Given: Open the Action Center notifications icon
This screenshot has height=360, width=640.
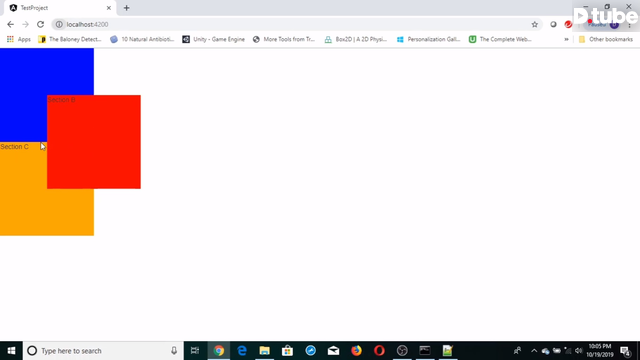Looking at the screenshot, I should click(x=625, y=351).
